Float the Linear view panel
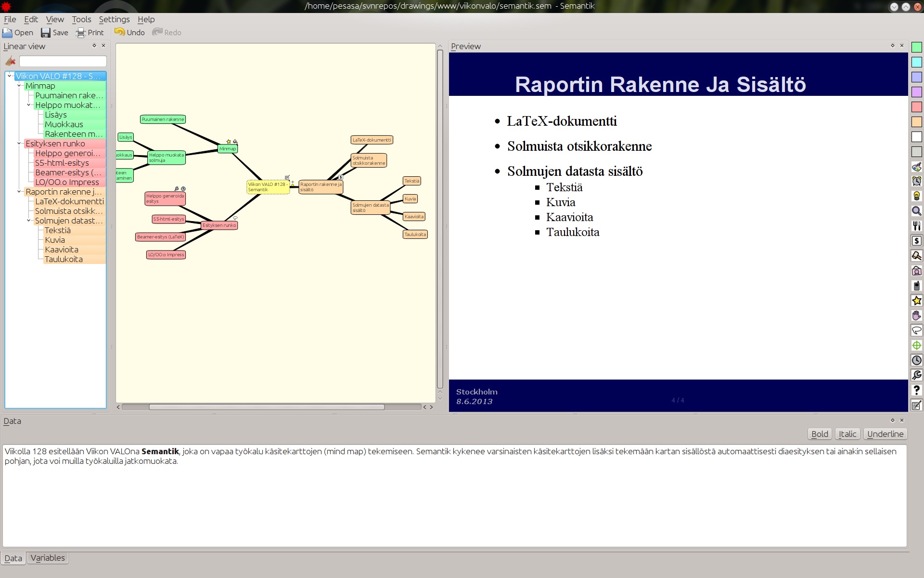The image size is (924, 578). 94,46
